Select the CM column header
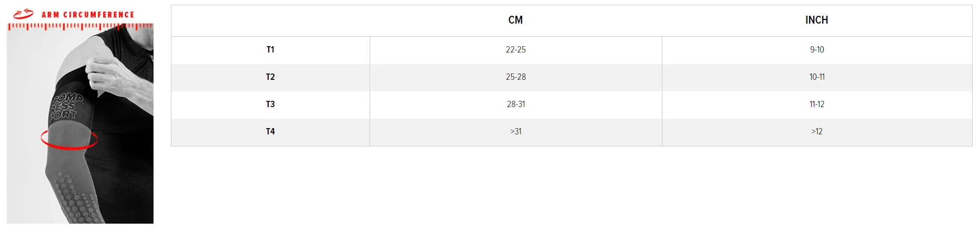 coord(515,20)
